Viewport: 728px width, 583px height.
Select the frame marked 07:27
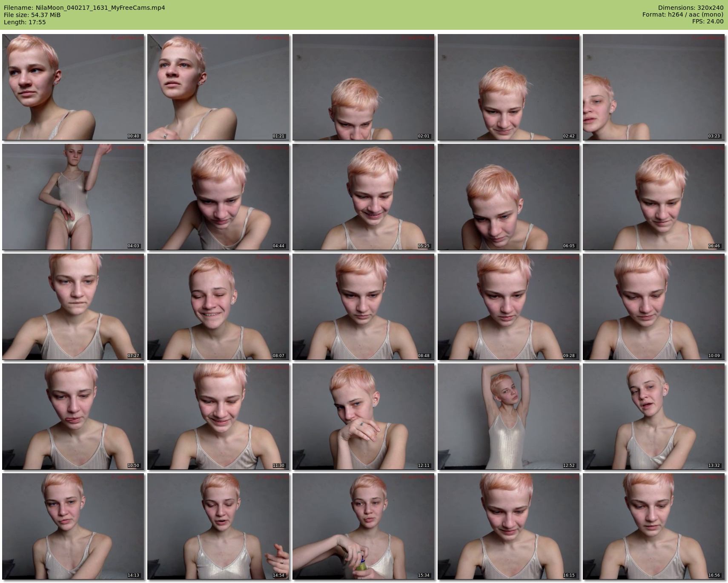click(x=73, y=307)
